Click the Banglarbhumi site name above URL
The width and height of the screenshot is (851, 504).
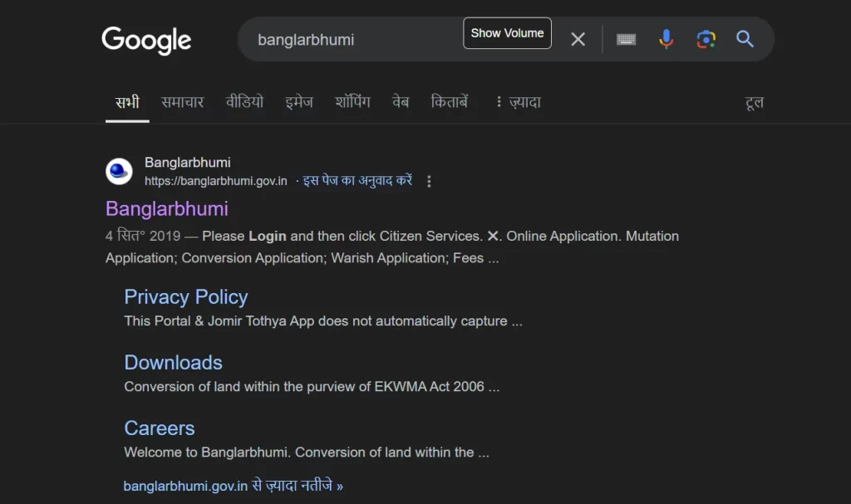tap(188, 162)
